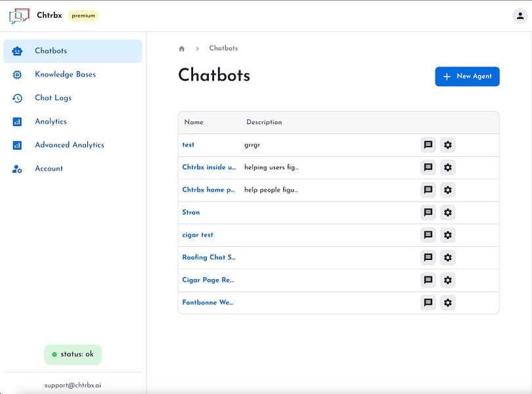Viewport: 532px width, 394px height.
Task: Go to Knowledge Bases in sidebar
Action: 73,74
